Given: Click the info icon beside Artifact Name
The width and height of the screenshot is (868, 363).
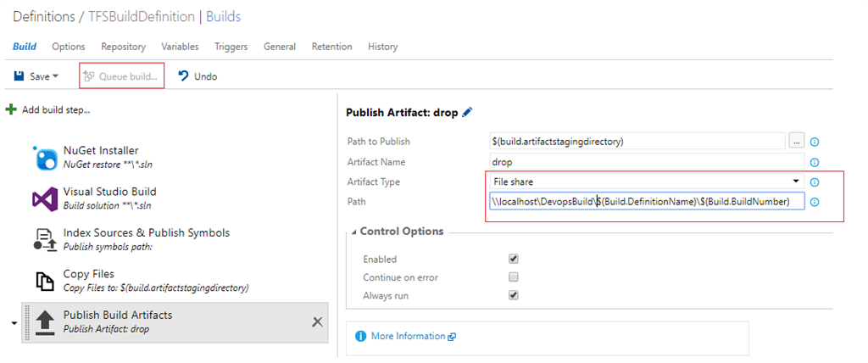Looking at the screenshot, I should [815, 162].
